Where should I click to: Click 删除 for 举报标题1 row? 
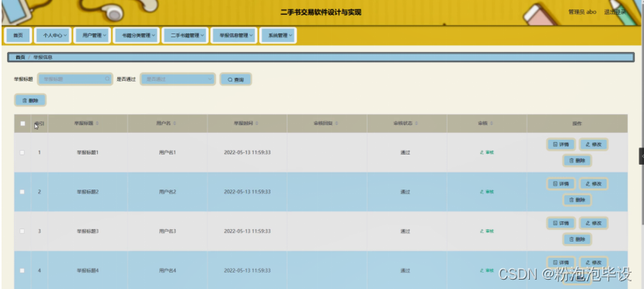point(577,161)
